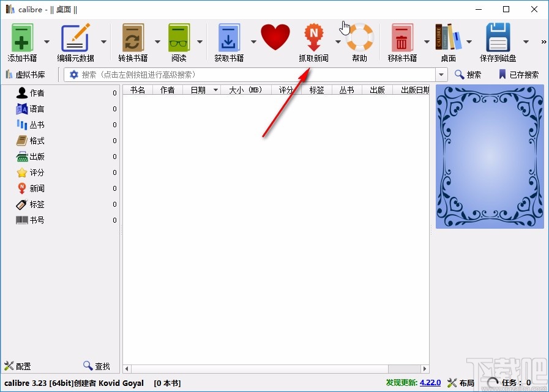Click the horizontal scrollbar right arrow
The width and height of the screenshot is (549, 392).
click(x=425, y=369)
